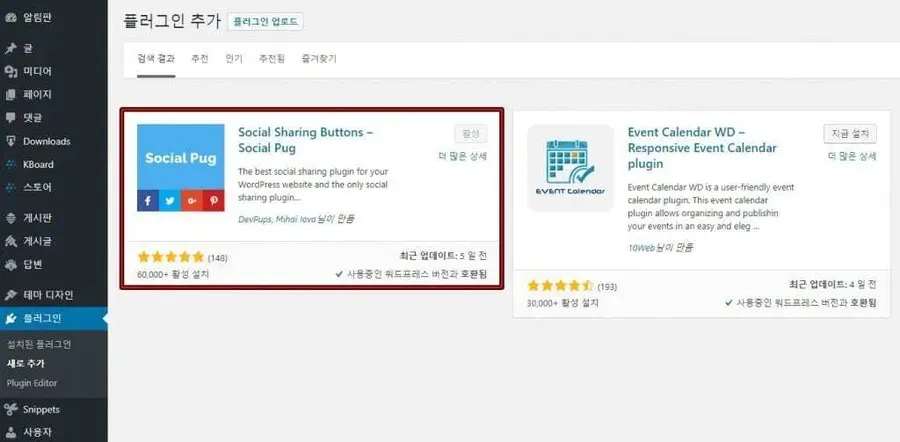Click the Snippets scissors icon
The width and height of the screenshot is (900, 442).
[x=10, y=409]
